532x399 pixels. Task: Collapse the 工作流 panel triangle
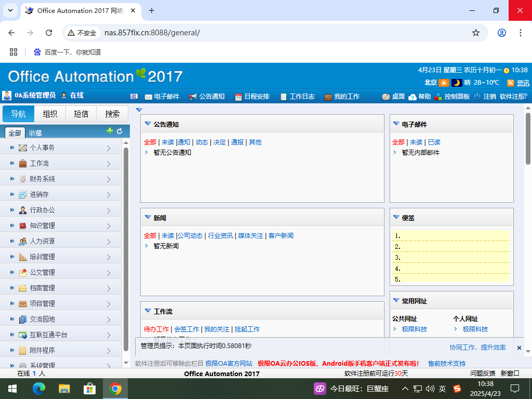148,311
